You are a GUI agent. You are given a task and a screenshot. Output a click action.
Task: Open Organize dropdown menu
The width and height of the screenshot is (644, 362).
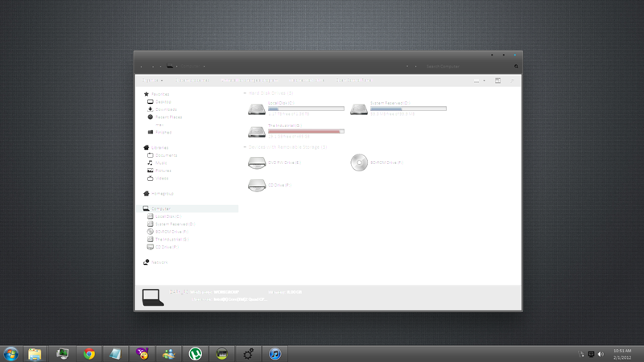click(x=152, y=80)
